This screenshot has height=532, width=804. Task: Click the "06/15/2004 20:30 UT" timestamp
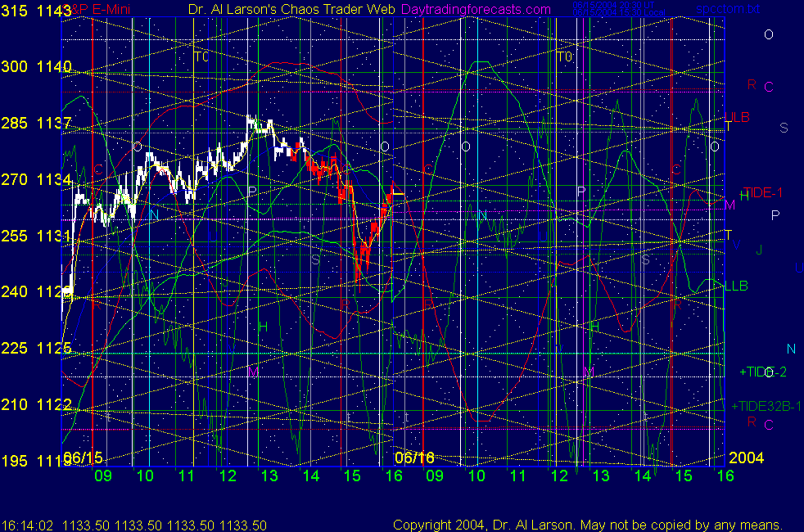click(x=613, y=5)
